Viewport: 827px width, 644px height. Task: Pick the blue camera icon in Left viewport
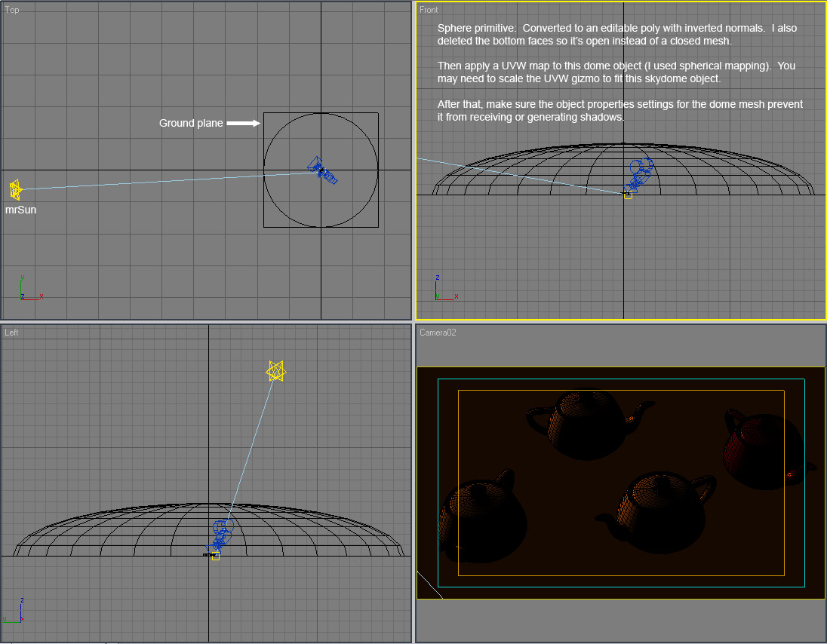click(221, 533)
